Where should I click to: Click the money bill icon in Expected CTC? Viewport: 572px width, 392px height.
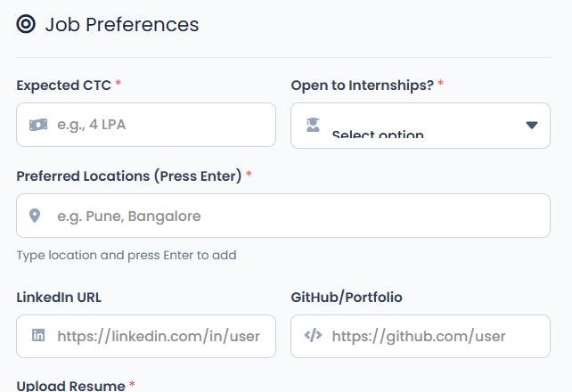(37, 125)
